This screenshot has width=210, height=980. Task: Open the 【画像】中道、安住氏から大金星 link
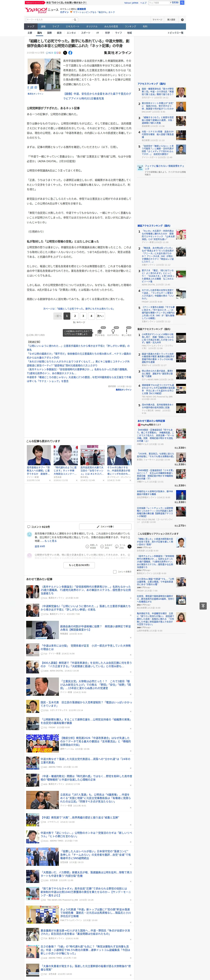click(x=97, y=96)
